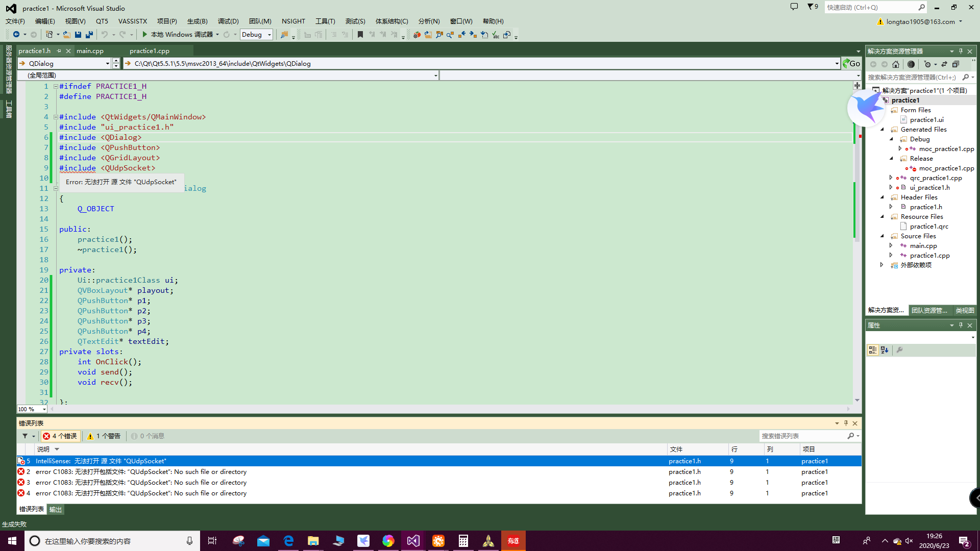Viewport: 980px width, 551px height.
Task: Pin the Solution Explorer panel
Action: [961, 51]
